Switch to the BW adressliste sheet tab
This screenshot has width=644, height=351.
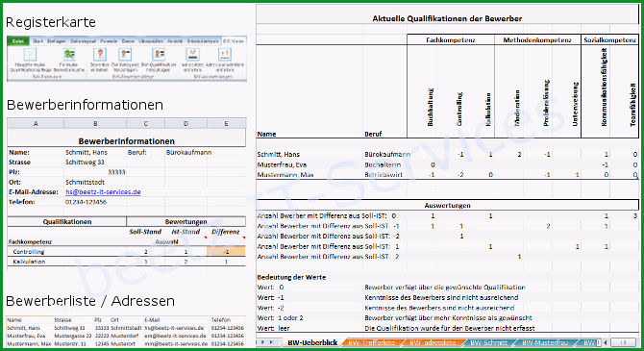tap(433, 342)
